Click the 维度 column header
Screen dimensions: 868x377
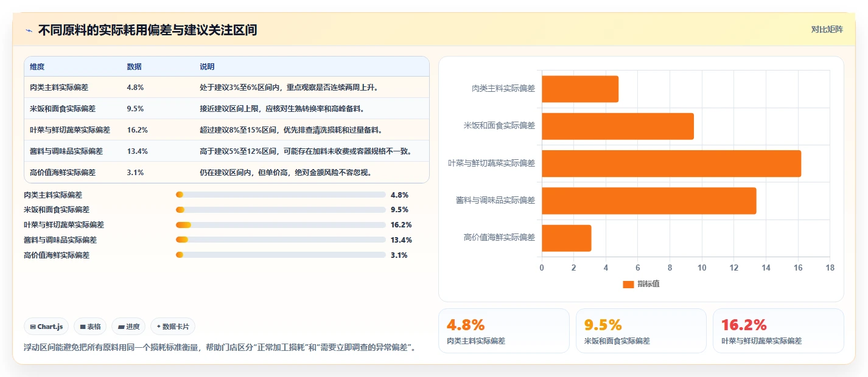[x=37, y=67]
